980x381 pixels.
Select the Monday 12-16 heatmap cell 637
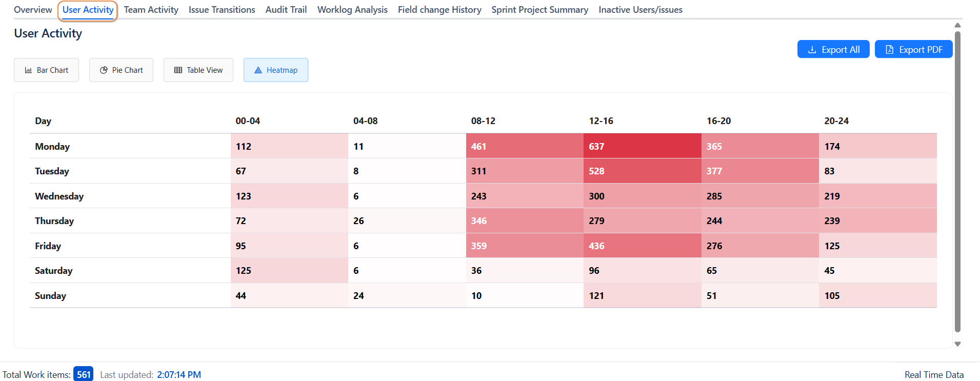(642, 146)
